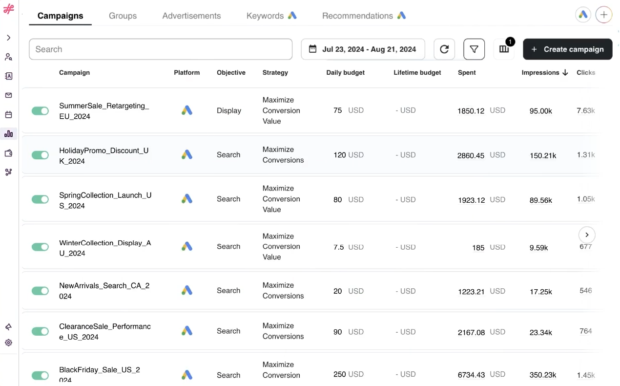This screenshot has width=620, height=386.
Task: Open the filter funnel button
Action: [x=474, y=49]
